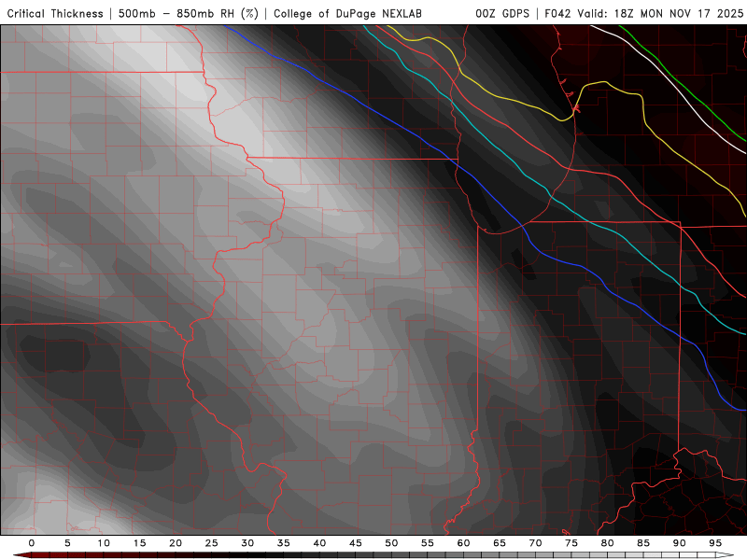This screenshot has height=560, width=747.
Task: Click the 'Critical Thickness' title text
Action: click(x=55, y=13)
